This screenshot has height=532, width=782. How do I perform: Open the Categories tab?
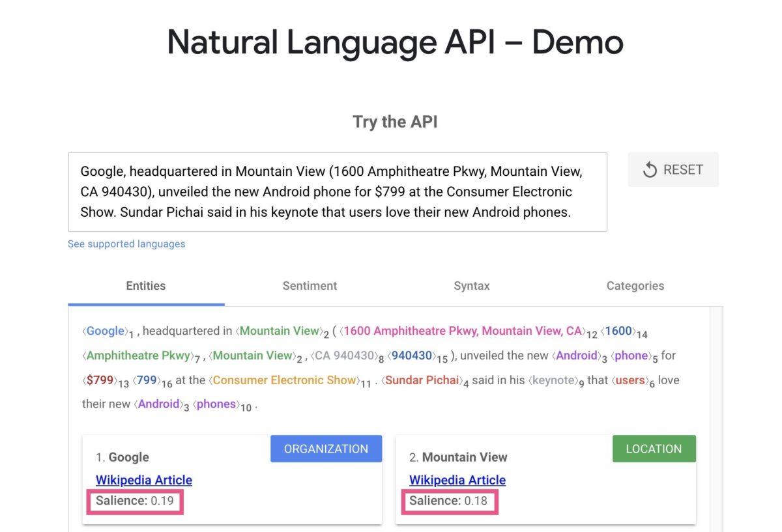tap(635, 286)
